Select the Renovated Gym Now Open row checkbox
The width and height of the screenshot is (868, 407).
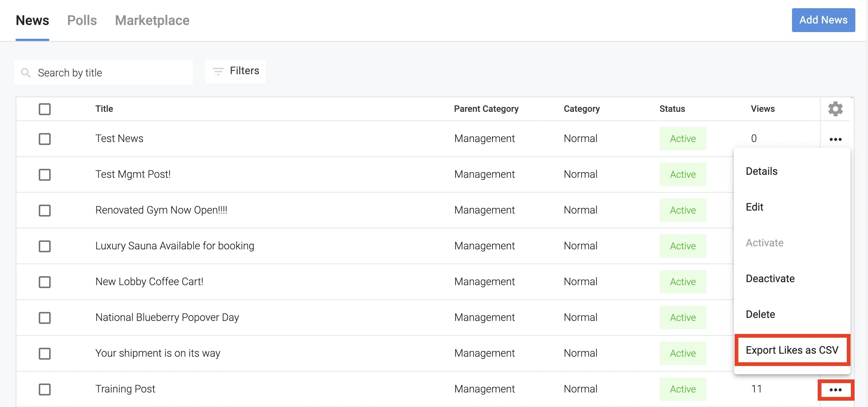45,211
